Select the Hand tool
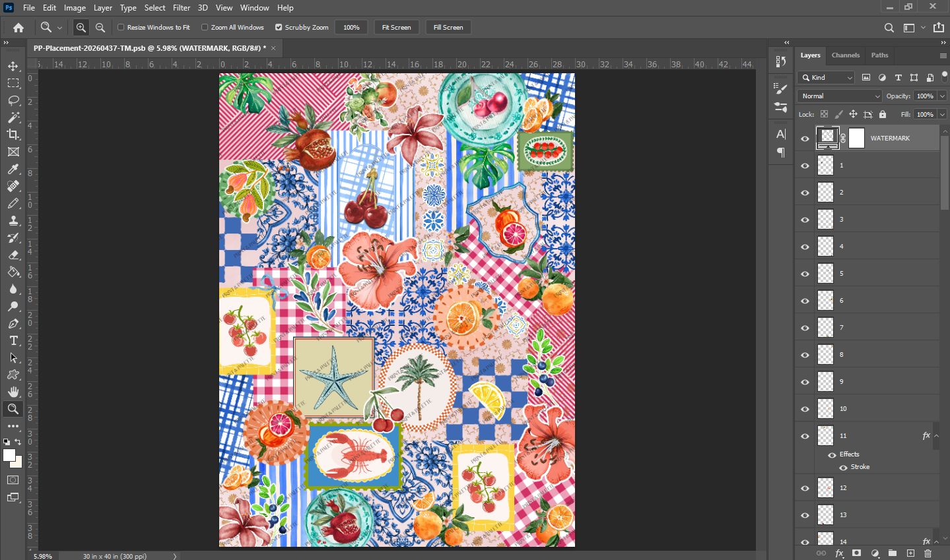This screenshot has height=560, width=950. (x=13, y=392)
